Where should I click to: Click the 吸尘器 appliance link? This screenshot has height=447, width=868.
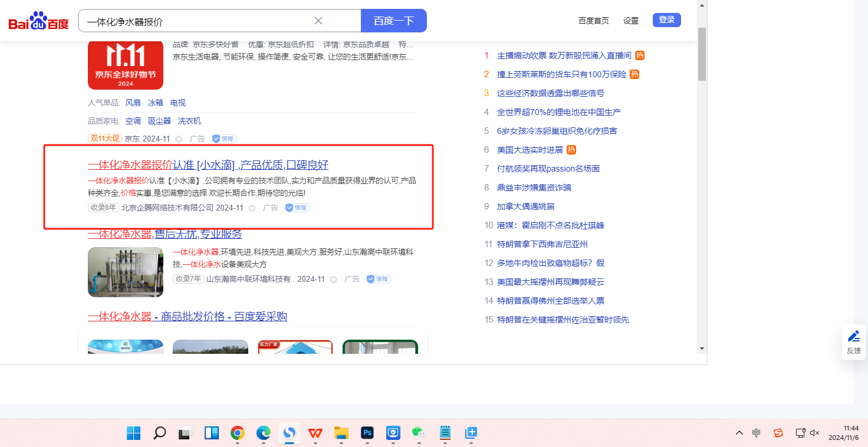click(159, 121)
